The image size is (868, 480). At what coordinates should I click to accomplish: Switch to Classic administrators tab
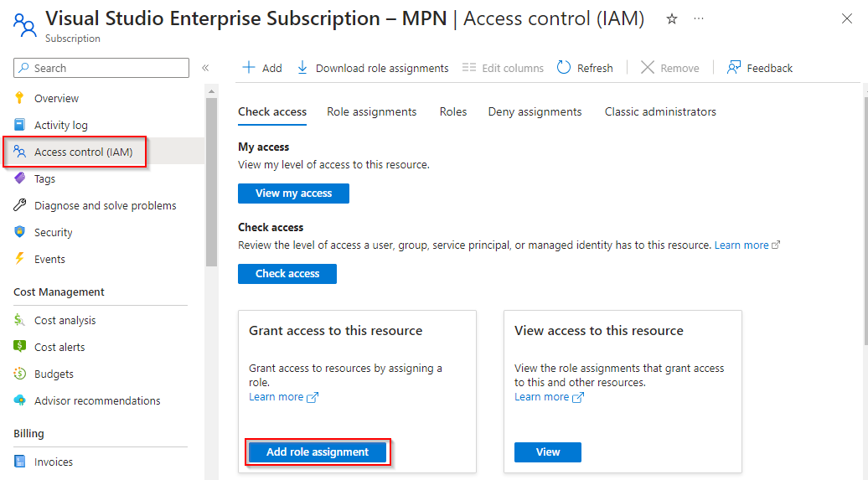pos(660,112)
